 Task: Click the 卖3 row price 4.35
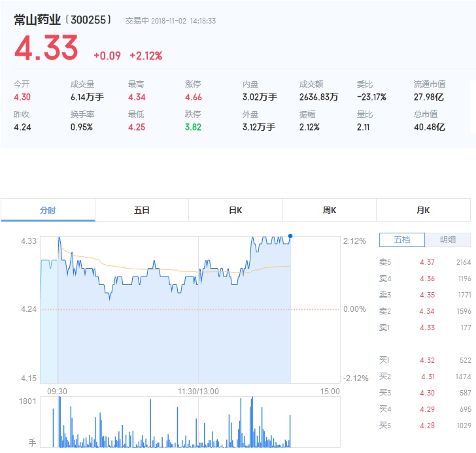pyautogui.click(x=427, y=295)
